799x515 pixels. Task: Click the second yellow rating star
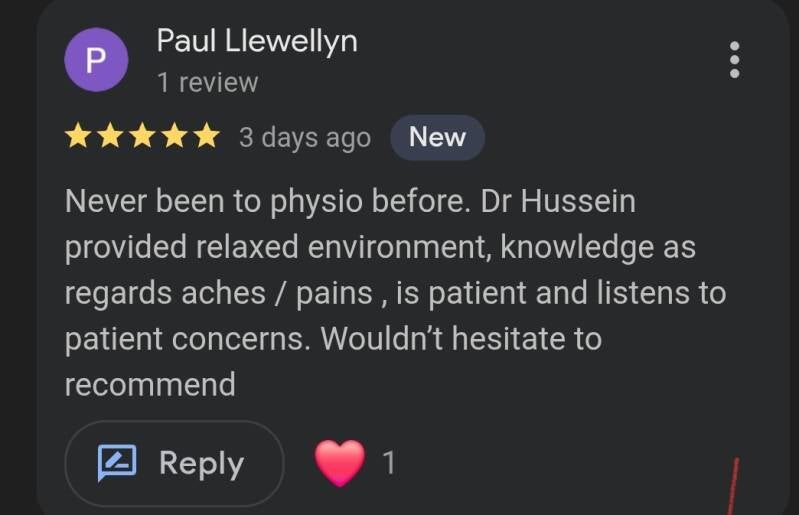tap(110, 137)
